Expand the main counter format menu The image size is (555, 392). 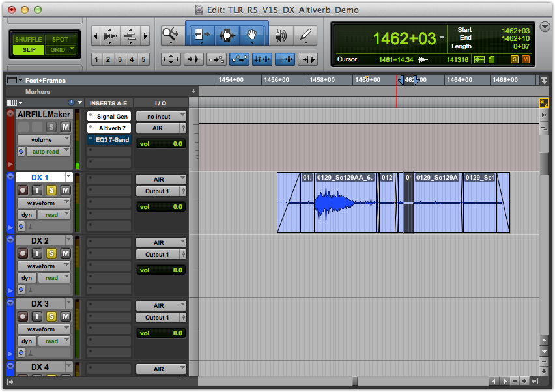442,38
